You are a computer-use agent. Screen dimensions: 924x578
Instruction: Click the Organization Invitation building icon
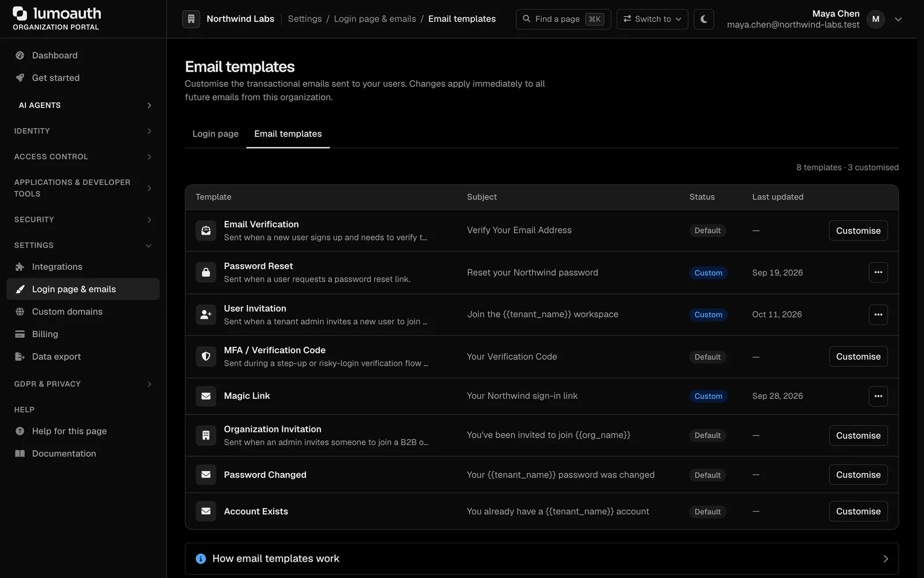pyautogui.click(x=206, y=435)
